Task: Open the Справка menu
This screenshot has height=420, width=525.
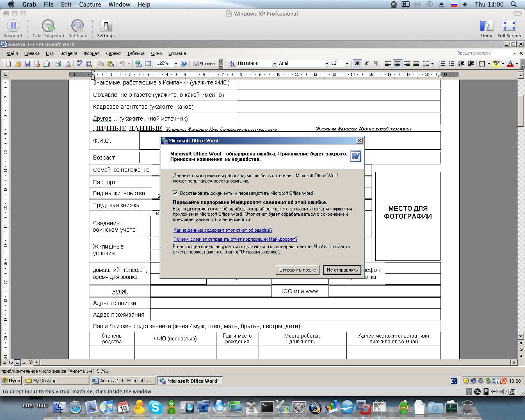Action: (177, 53)
